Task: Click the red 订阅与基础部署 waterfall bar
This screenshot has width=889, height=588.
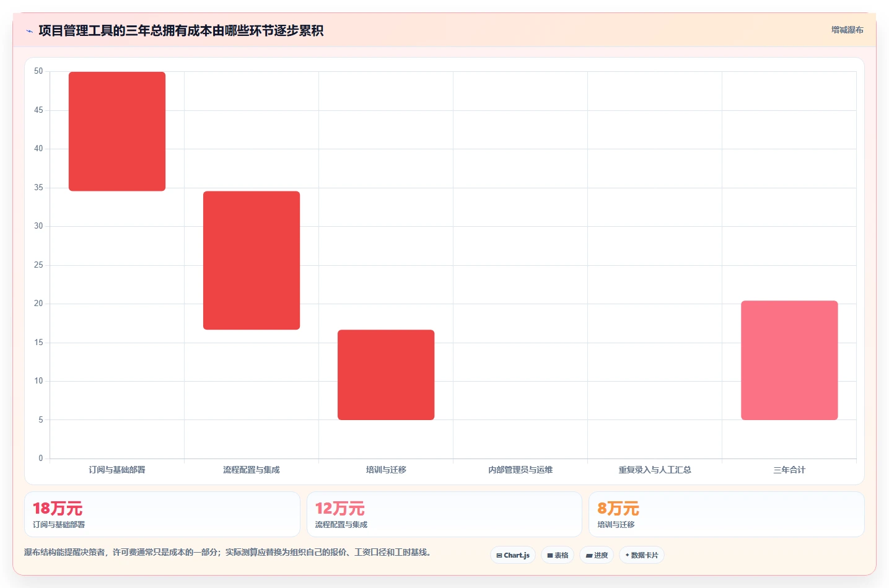Action: [117, 131]
